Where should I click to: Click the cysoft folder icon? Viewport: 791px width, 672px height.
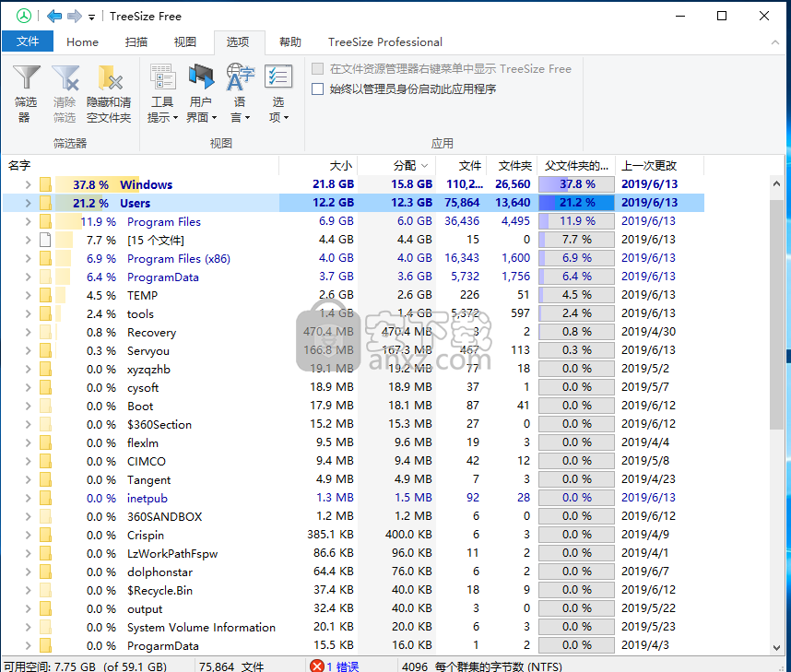pos(45,387)
